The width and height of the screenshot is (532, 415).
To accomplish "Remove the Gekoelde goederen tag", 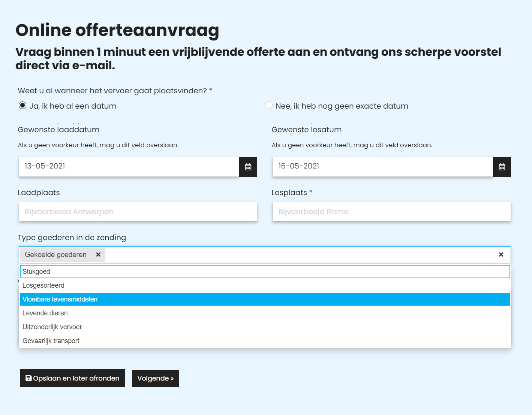I will tap(99, 255).
